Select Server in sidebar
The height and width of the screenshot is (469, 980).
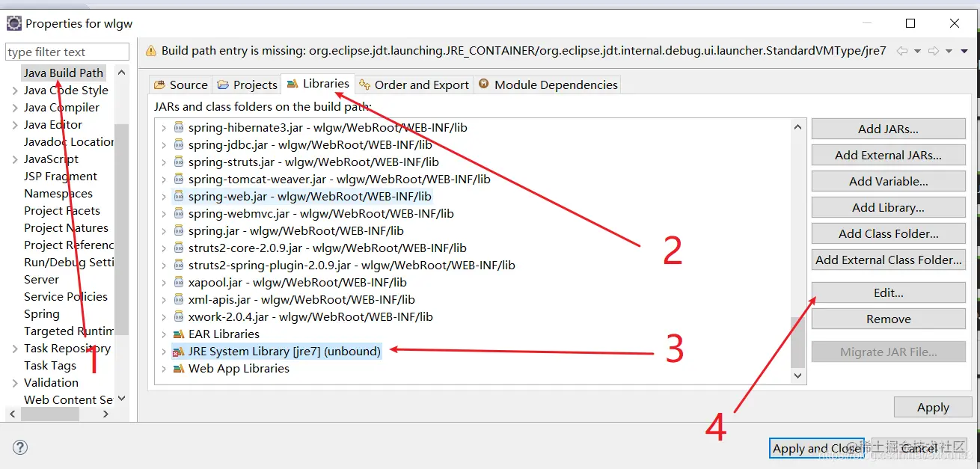tap(41, 279)
